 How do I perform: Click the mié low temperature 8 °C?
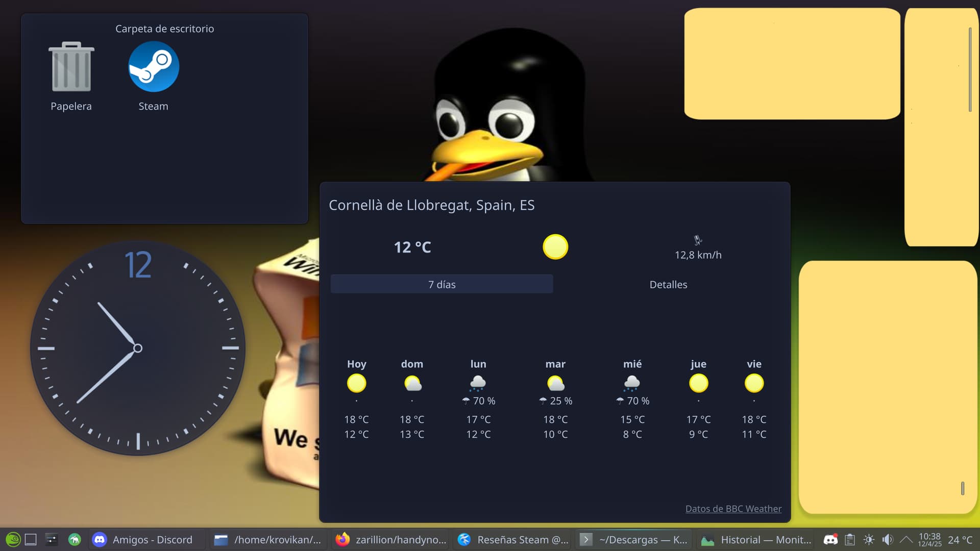coord(632,434)
